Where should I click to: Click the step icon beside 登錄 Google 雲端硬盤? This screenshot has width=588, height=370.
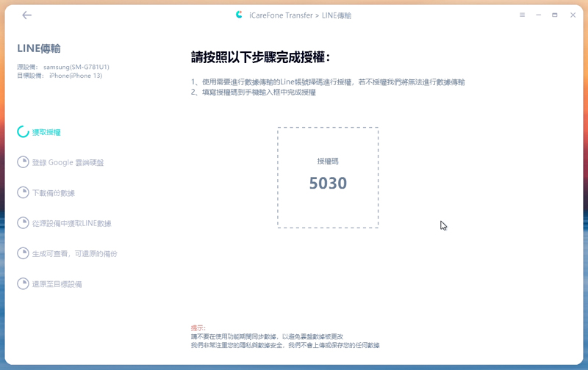pos(24,162)
